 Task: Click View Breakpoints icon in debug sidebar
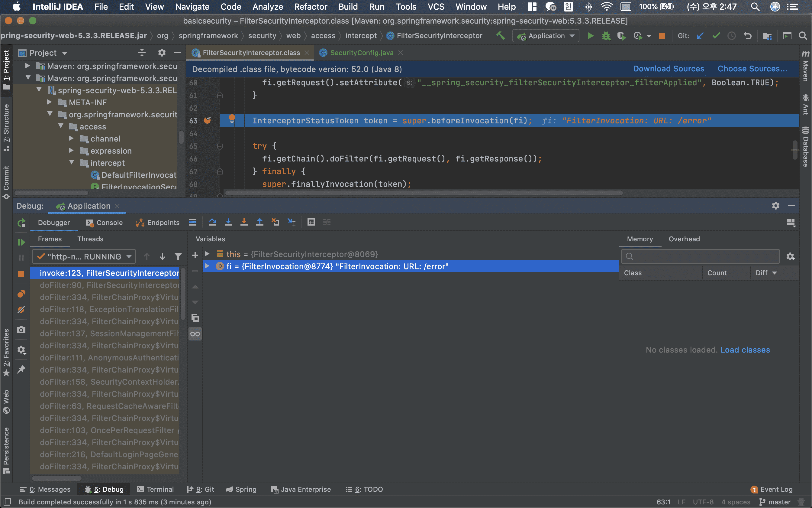point(21,294)
